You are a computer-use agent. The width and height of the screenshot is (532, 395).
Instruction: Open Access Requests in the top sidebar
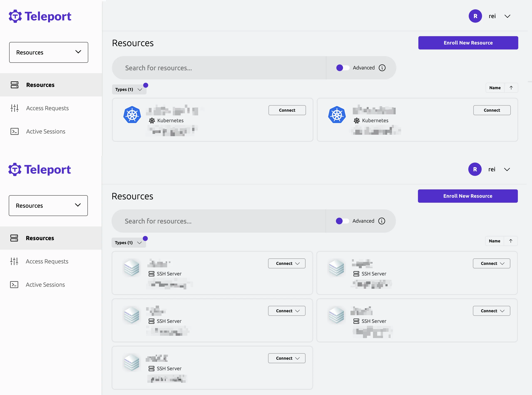point(47,108)
